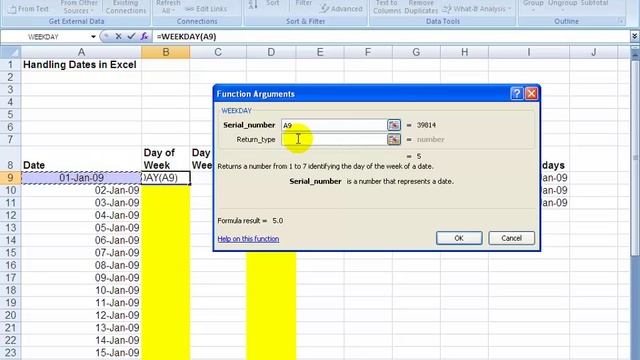Image resolution: width=640 pixels, height=360 pixels.
Task: Select cell with 15-Jan-09
Action: (x=81, y=353)
